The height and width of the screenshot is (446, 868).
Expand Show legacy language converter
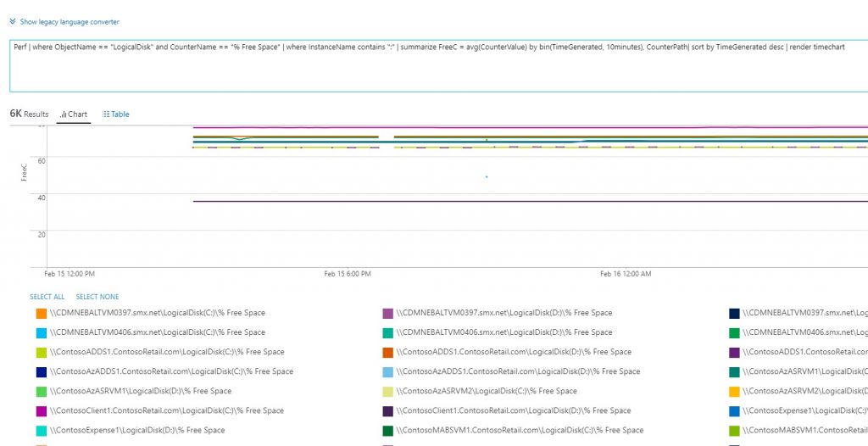(64, 21)
